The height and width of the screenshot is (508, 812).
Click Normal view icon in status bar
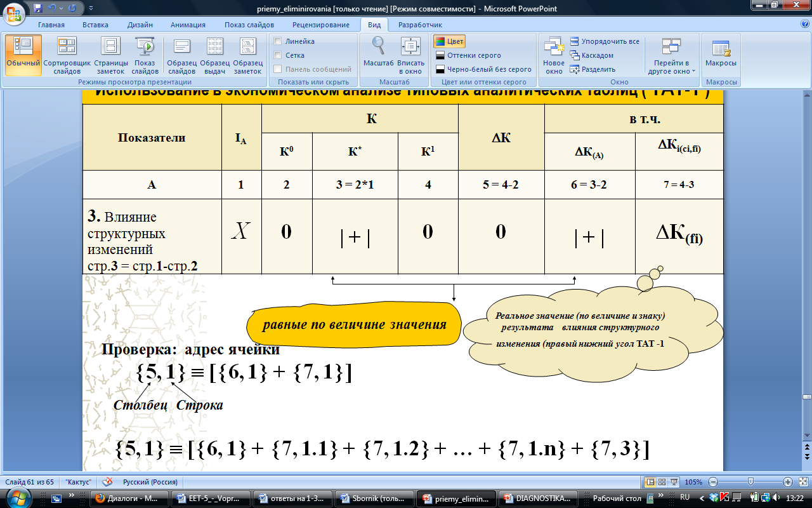point(650,482)
